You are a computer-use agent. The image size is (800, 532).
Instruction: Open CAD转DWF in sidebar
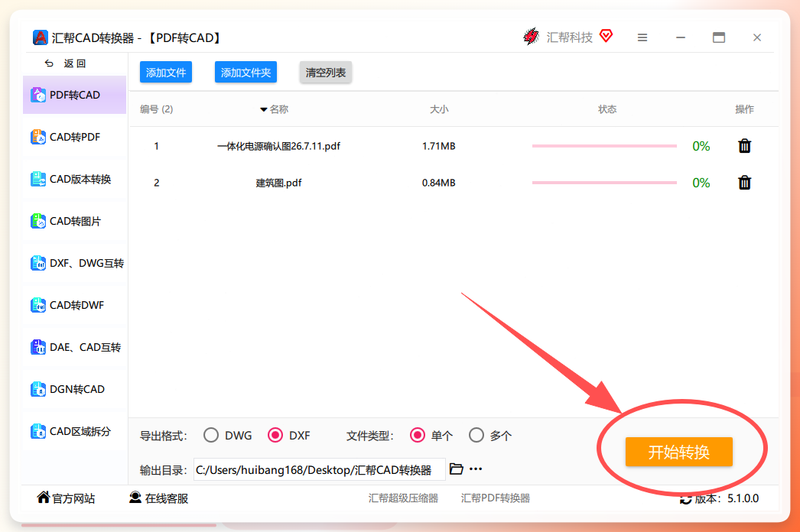tap(74, 305)
